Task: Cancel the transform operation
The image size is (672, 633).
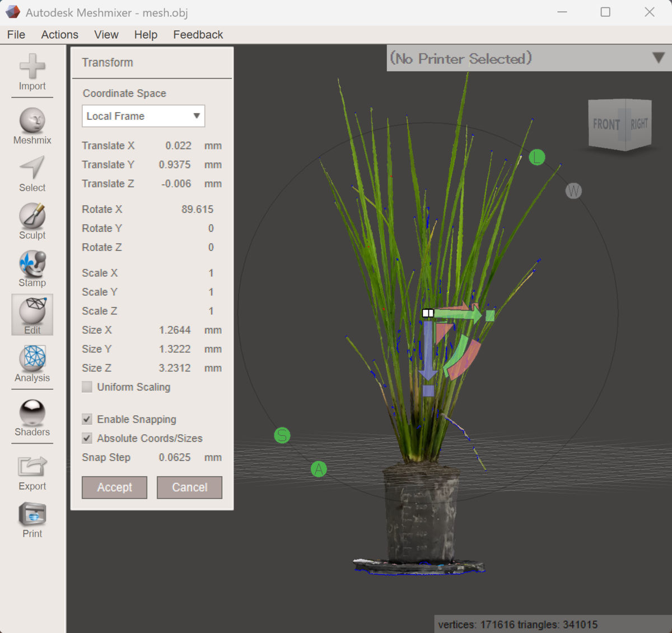Action: pyautogui.click(x=189, y=487)
